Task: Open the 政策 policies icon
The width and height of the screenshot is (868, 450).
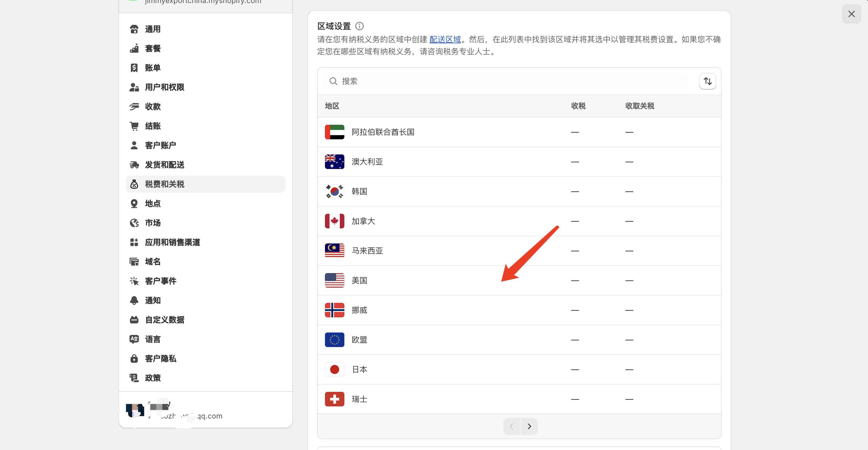Action: pyautogui.click(x=134, y=378)
